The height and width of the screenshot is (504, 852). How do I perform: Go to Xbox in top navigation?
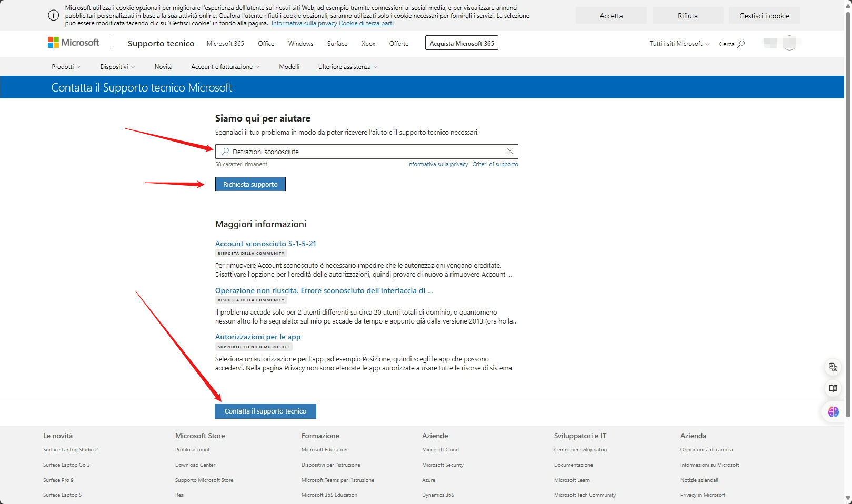point(368,44)
